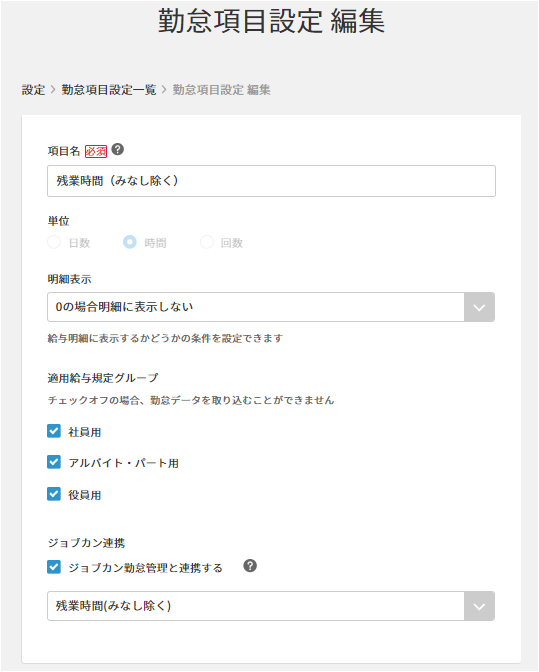Image resolution: width=539 pixels, height=672 pixels.
Task: Click the 0の場合明細に表示しない select box
Action: (271, 307)
